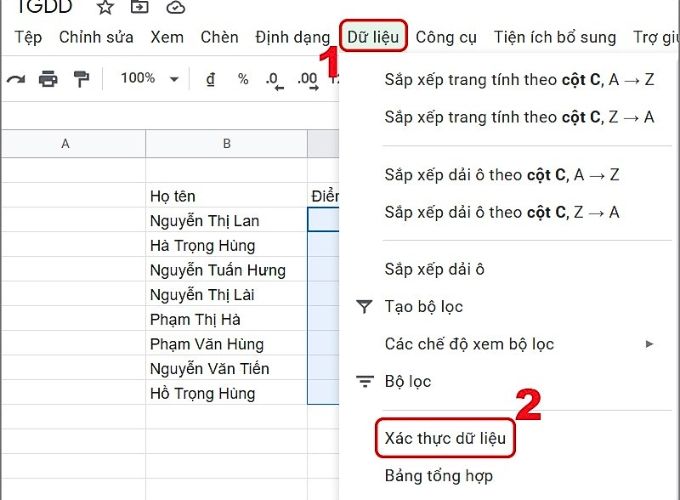Viewport: 680px width, 500px height.
Task: Open the Xem menu
Action: pos(167,37)
